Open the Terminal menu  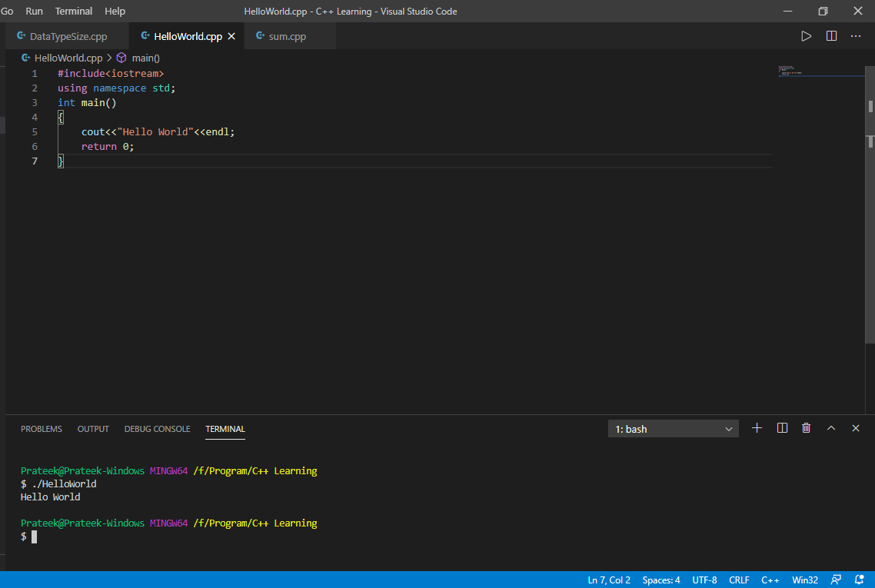click(74, 12)
